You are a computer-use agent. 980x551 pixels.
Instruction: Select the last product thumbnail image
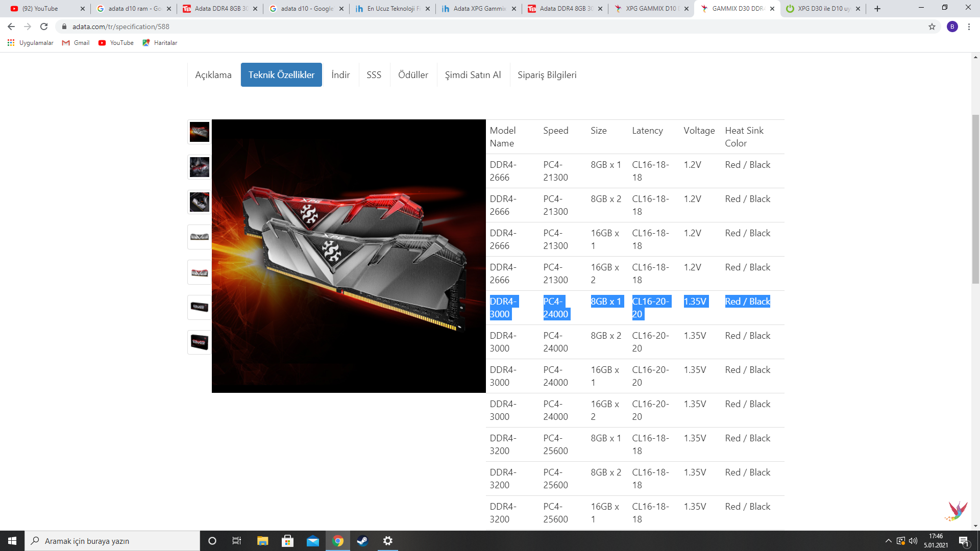(199, 342)
